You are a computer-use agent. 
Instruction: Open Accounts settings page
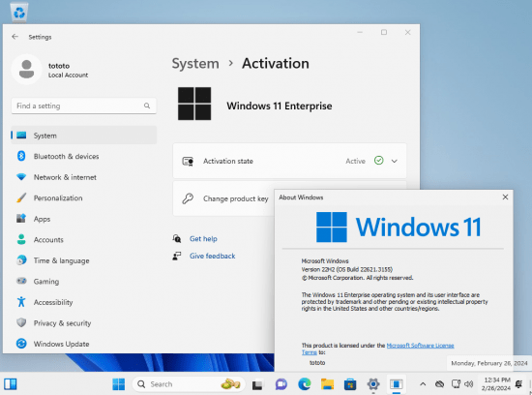(84, 239)
